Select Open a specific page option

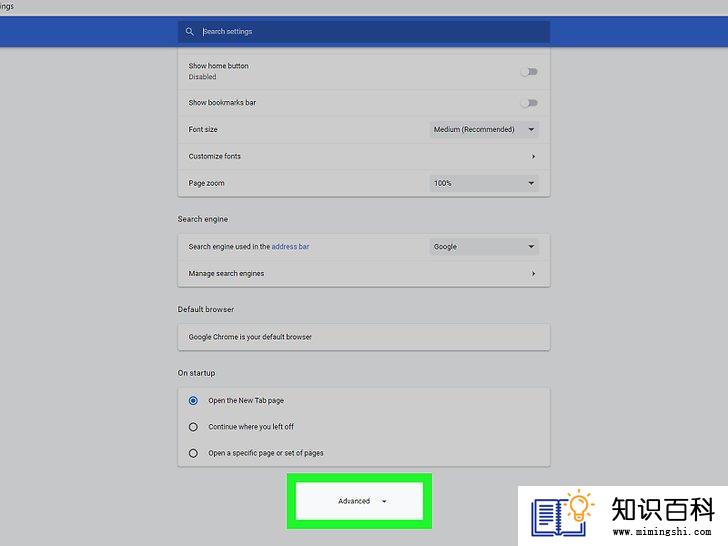coord(193,453)
